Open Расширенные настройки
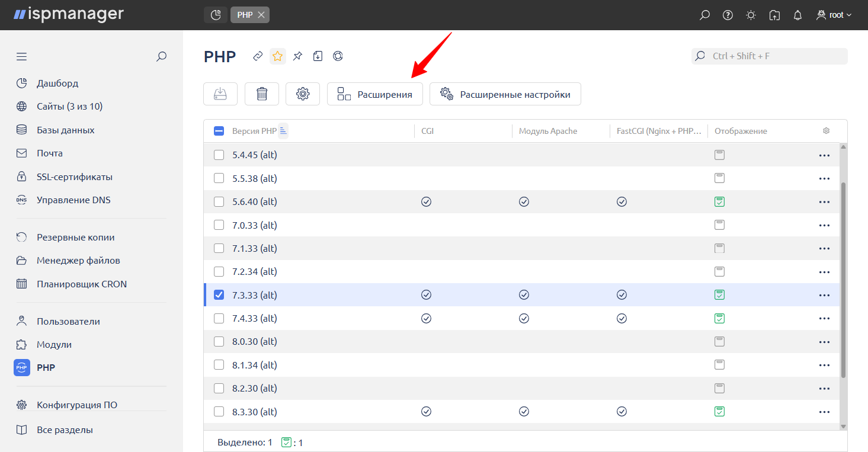 (x=505, y=94)
